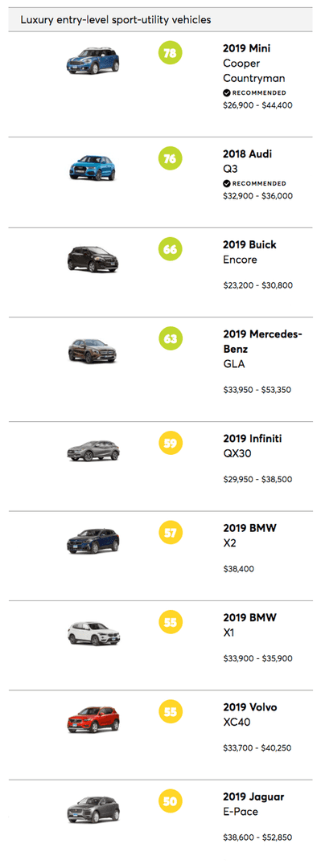Image resolution: width=321 pixels, height=868 pixels.
Task: Click the Recommended checkmark under Mini Cooper Countryman
Action: click(x=226, y=93)
